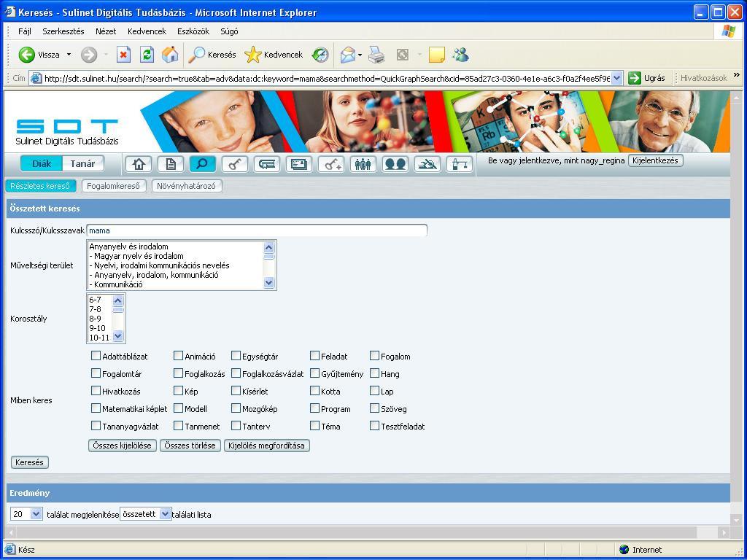The image size is (747, 560).
Task: Tick the Fogalom checkbox
Action: (x=374, y=356)
